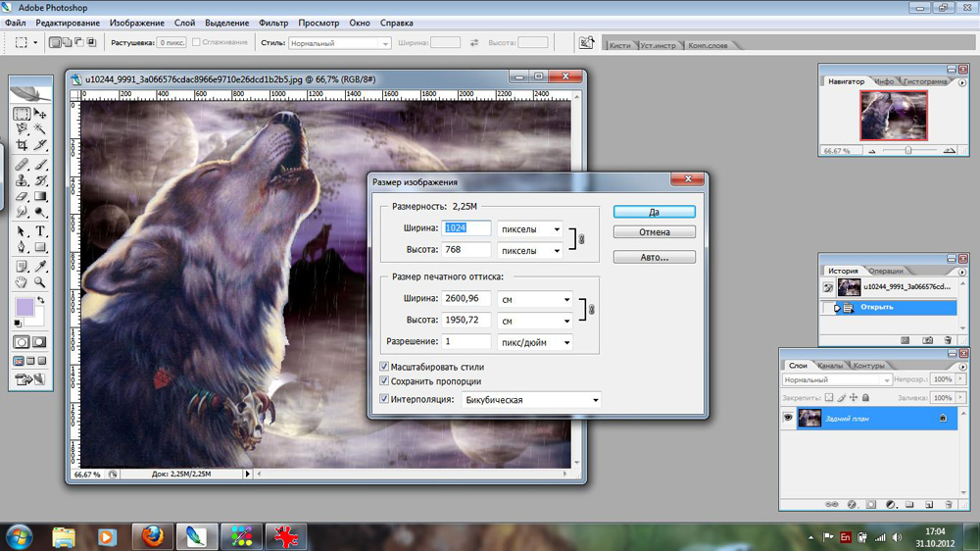Swap foreground and background colors

click(40, 300)
